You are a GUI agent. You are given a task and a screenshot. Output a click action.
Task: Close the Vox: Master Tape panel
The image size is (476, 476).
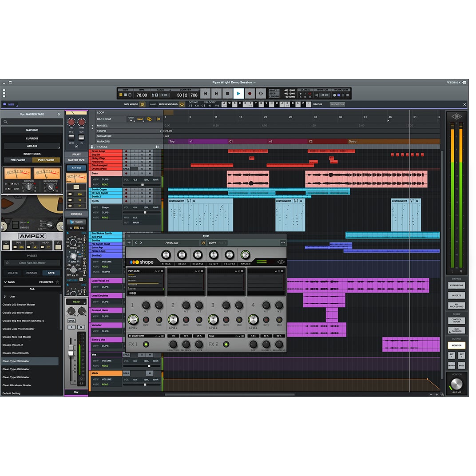pyautogui.click(x=59, y=115)
